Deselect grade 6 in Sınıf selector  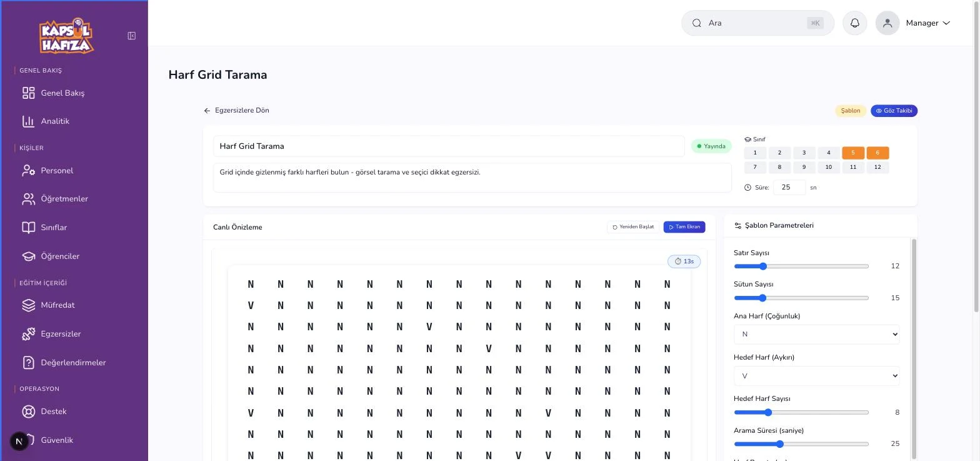click(877, 153)
